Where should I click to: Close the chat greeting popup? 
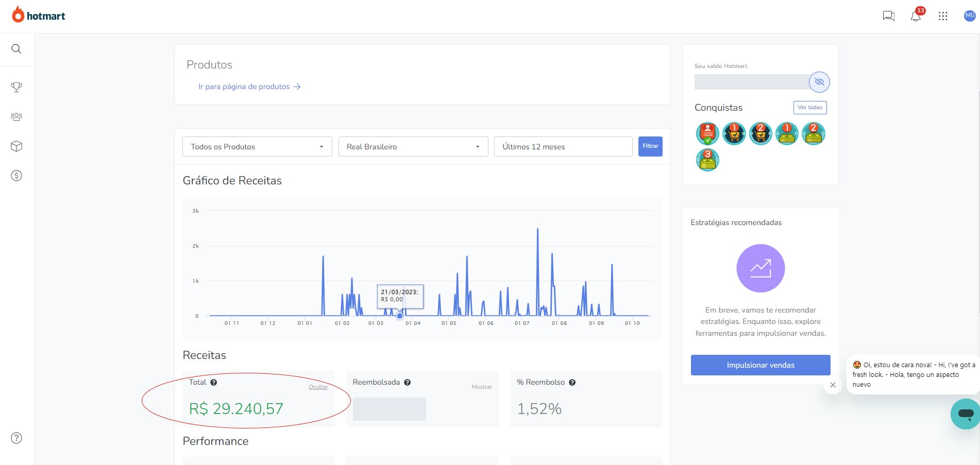833,385
